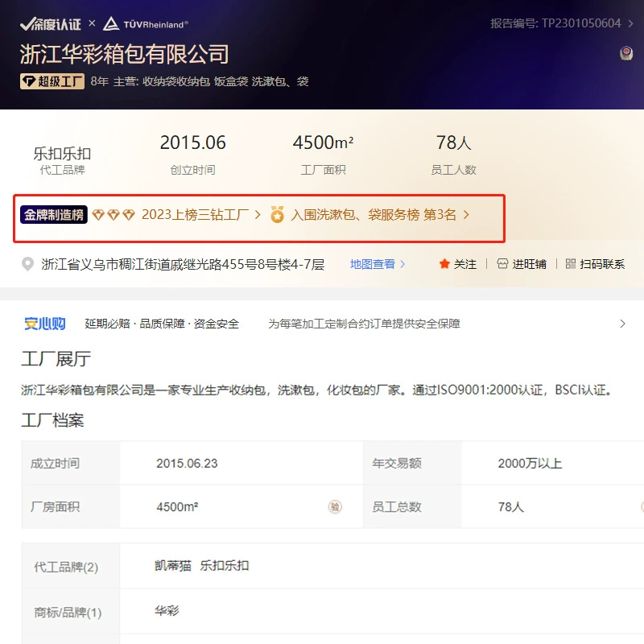Click the 2015.06 创立时间 stat
The width and height of the screenshot is (644, 644).
point(192,155)
